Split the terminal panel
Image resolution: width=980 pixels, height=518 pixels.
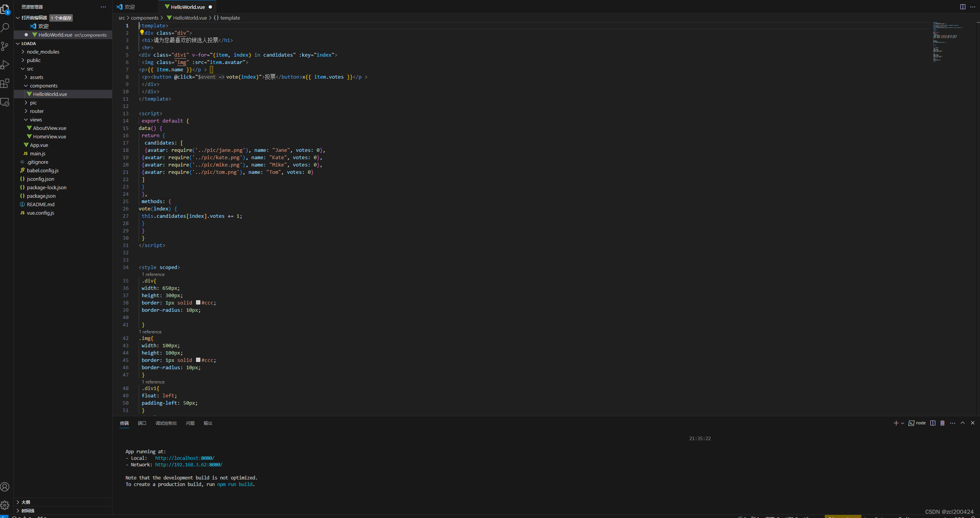[933, 423]
